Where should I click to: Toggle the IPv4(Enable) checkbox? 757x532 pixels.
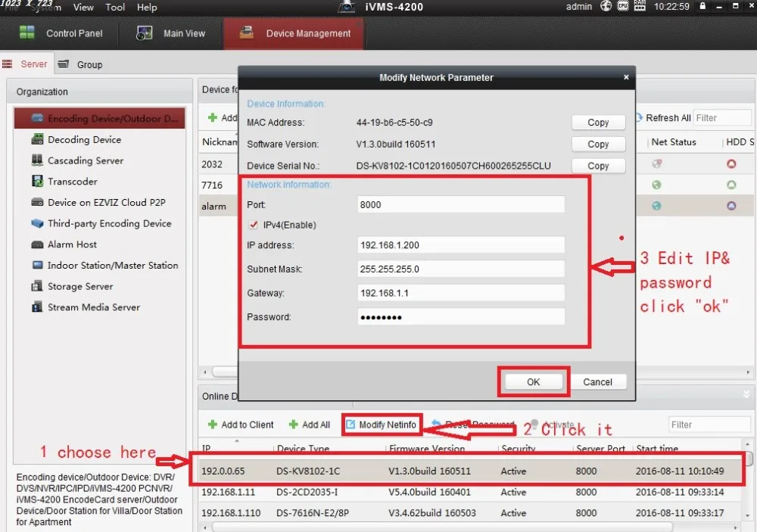(253, 225)
